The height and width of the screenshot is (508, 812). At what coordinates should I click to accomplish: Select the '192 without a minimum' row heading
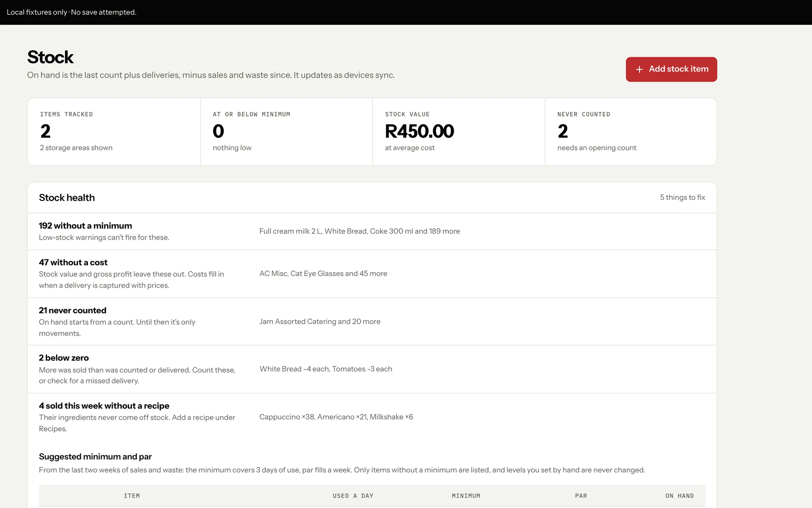85,226
